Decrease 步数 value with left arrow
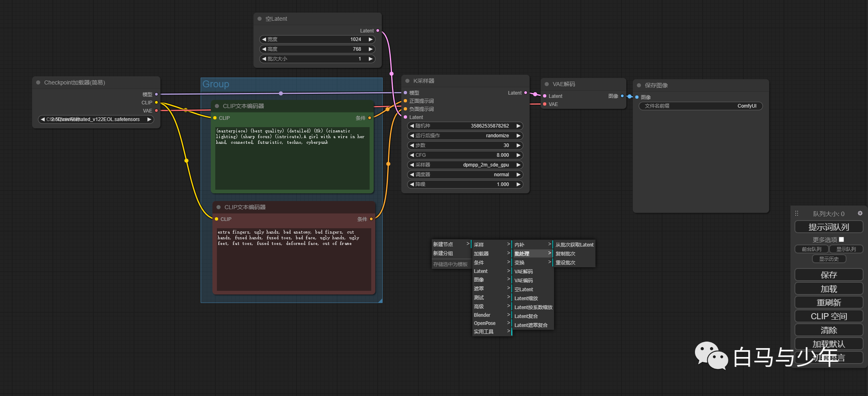This screenshot has width=868, height=396. click(412, 145)
